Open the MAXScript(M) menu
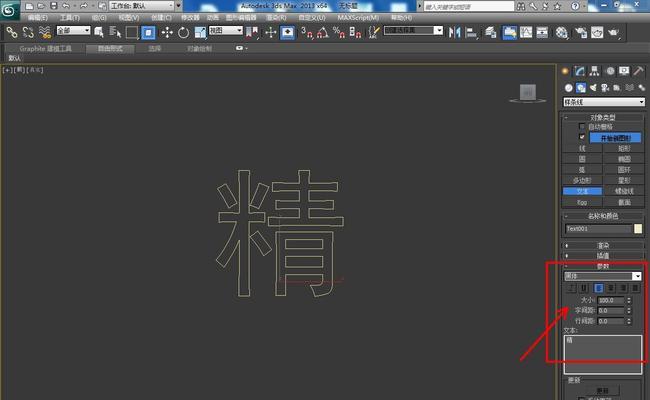Screen dimensions: 650x400 (x=358, y=17)
